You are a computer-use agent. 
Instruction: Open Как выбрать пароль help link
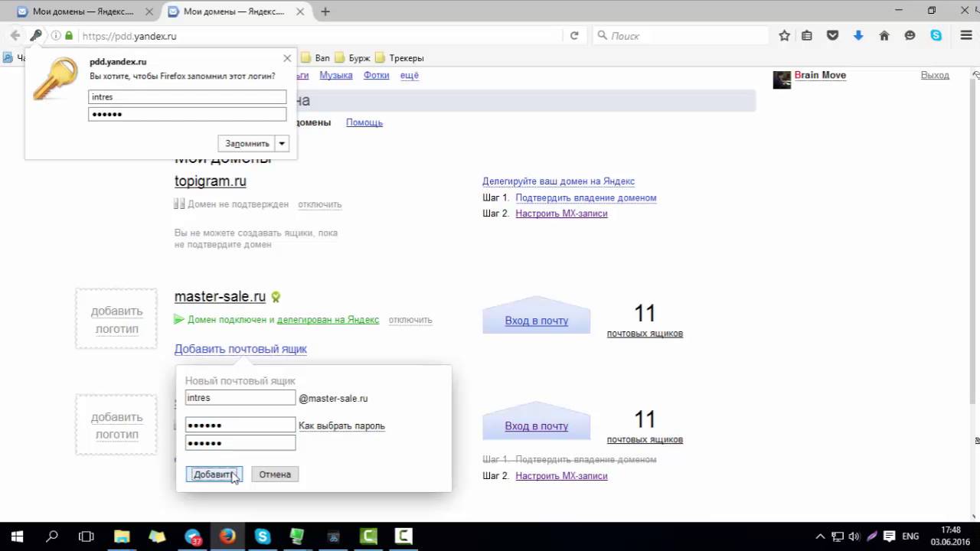(341, 425)
